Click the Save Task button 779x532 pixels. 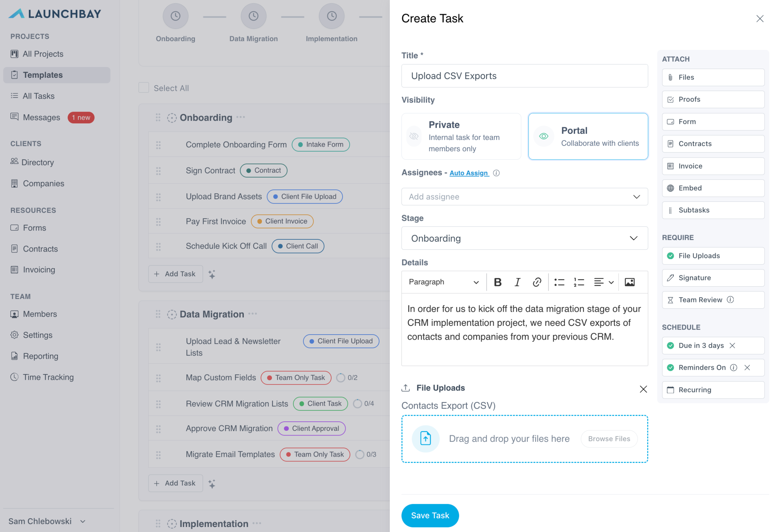point(430,515)
